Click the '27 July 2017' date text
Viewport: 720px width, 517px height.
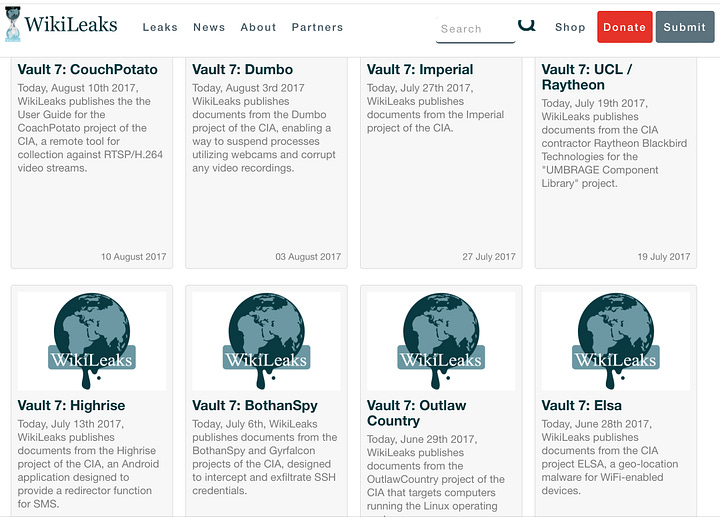pos(489,257)
